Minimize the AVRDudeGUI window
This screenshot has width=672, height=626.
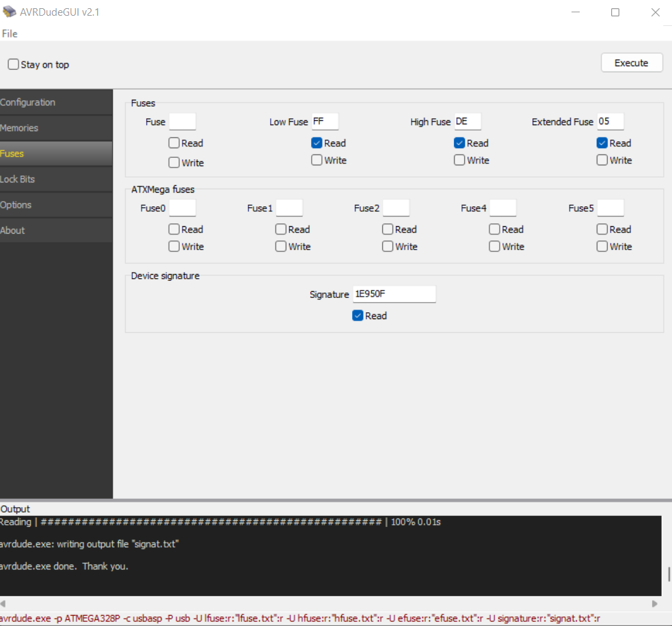point(576,12)
